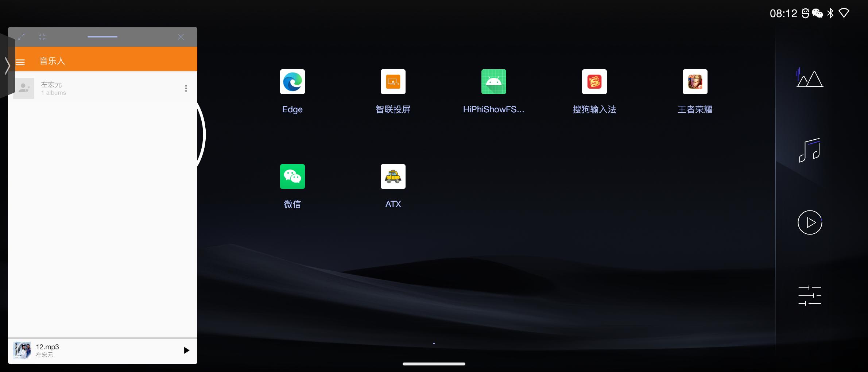Click the Wi-Fi status icon

[844, 13]
